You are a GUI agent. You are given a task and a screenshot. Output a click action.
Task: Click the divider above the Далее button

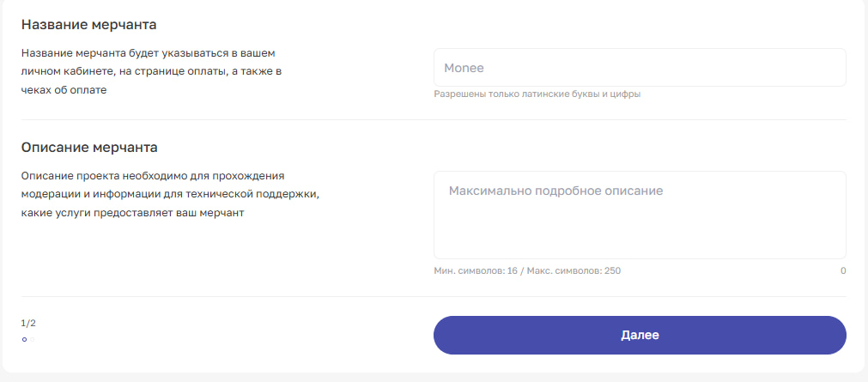(x=434, y=296)
